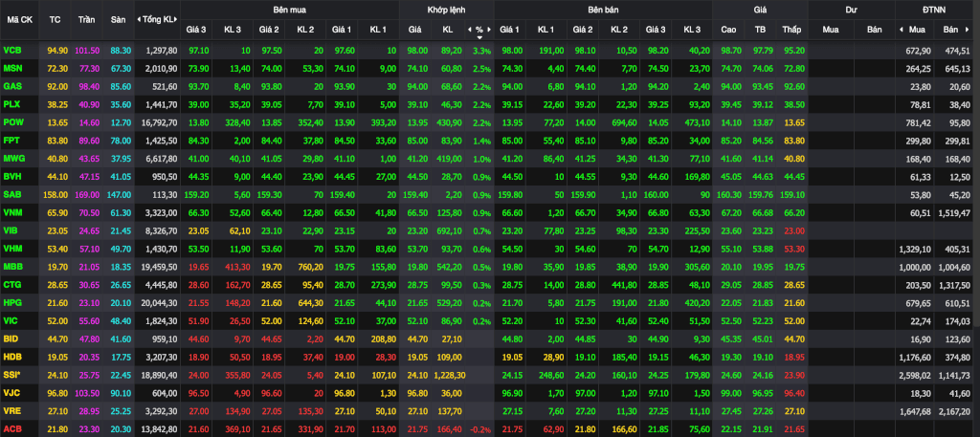980x437 pixels.
Task: Click the sort indicator triangle under % header
Action: click(479, 36)
